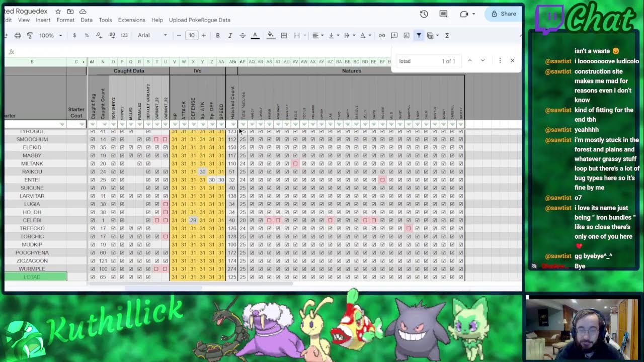
Task: Open Starter name column filter button
Action: coord(62,124)
